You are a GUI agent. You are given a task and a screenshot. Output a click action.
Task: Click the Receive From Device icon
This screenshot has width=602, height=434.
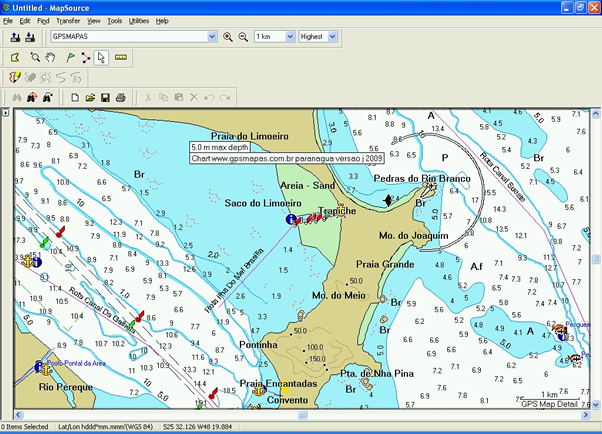(x=30, y=37)
